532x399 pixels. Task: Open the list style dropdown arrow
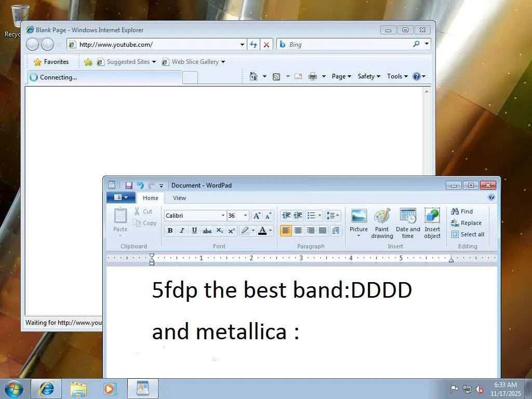[320, 216]
